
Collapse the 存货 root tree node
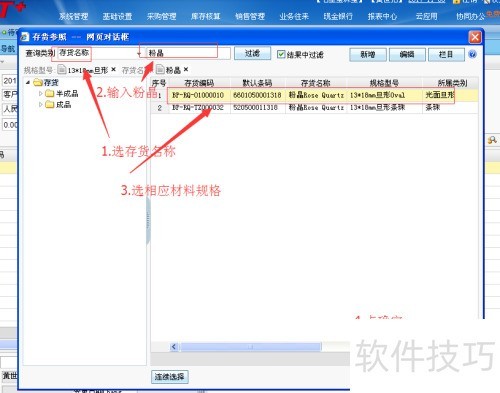[28, 82]
